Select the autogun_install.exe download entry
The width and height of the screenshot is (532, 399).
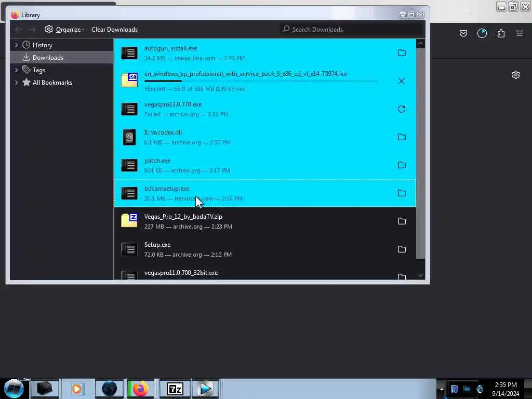click(x=265, y=53)
